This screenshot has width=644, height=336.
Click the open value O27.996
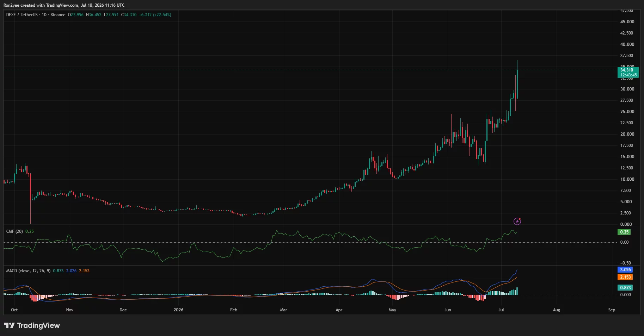76,15
